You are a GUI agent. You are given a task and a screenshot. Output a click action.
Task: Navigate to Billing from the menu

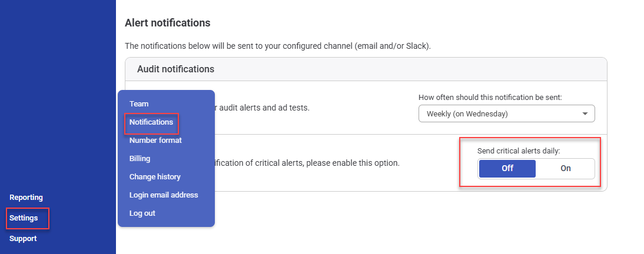(x=140, y=159)
